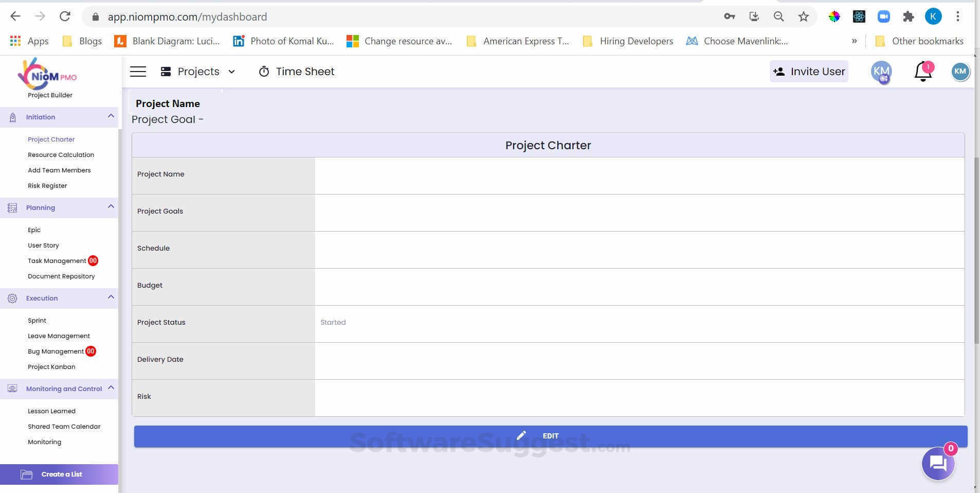This screenshot has height=493, width=980.
Task: Open the KM profile avatar
Action: (x=959, y=72)
